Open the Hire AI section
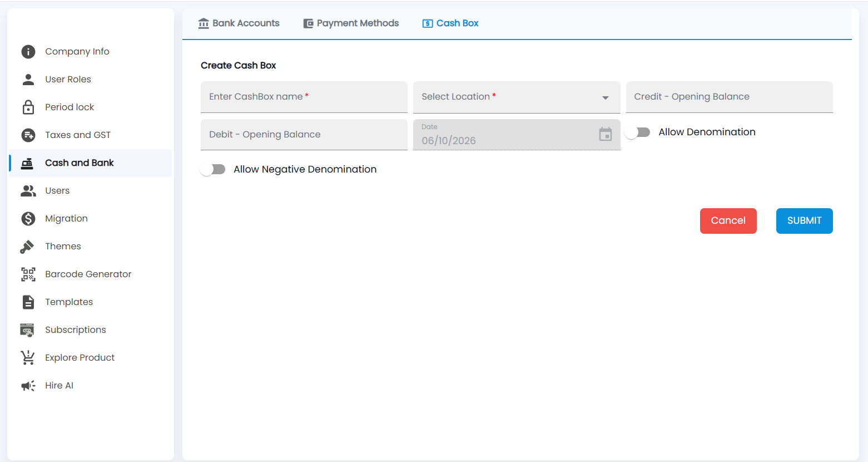 tap(91, 386)
